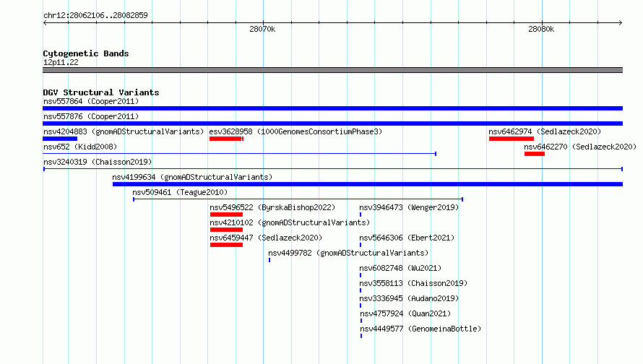Click the red bar under nsv6462270

(x=535, y=154)
